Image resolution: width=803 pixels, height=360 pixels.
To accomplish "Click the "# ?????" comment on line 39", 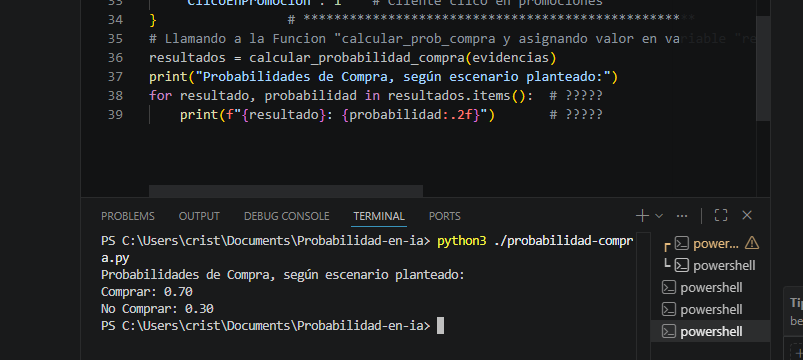I will pos(576,115).
